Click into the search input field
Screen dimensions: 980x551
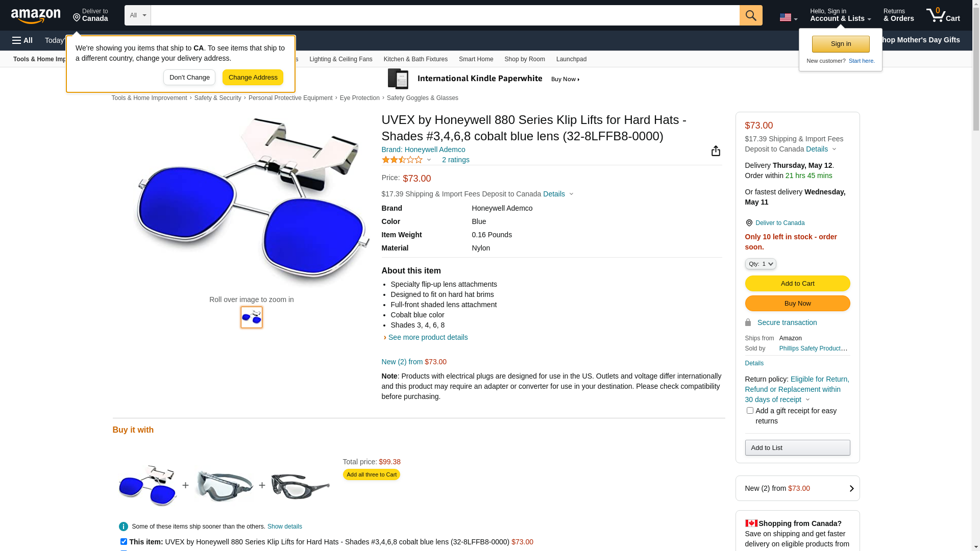445,15
